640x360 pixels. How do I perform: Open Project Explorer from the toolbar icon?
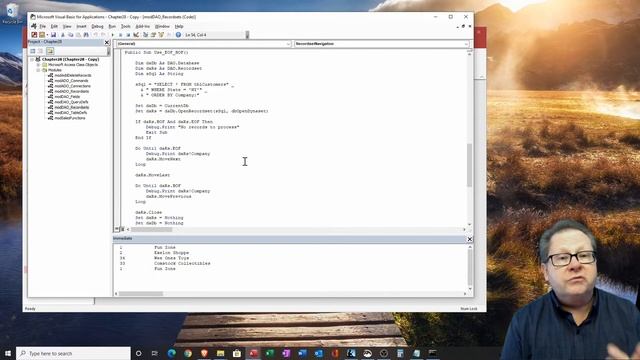pyautogui.click(x=145, y=35)
